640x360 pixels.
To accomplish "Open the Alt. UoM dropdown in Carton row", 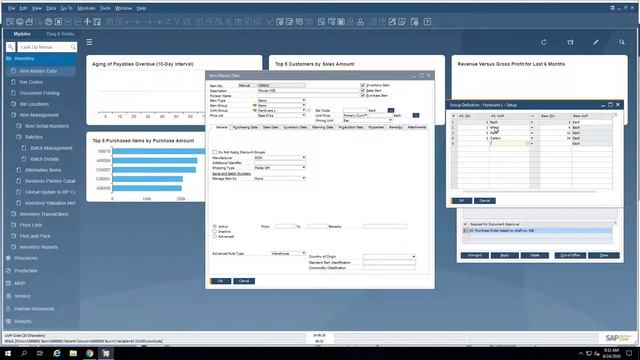I will click(531, 138).
